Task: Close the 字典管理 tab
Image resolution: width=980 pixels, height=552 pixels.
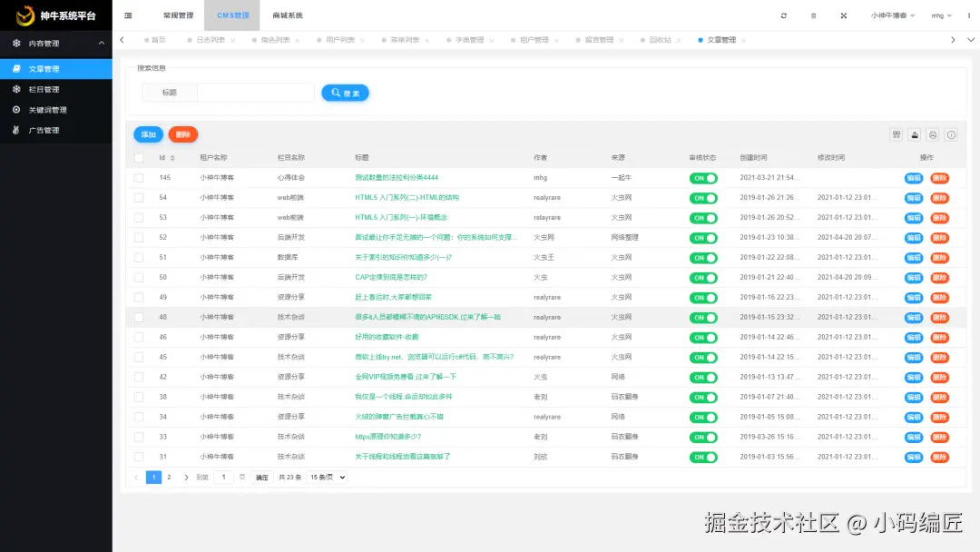Action: [492, 41]
